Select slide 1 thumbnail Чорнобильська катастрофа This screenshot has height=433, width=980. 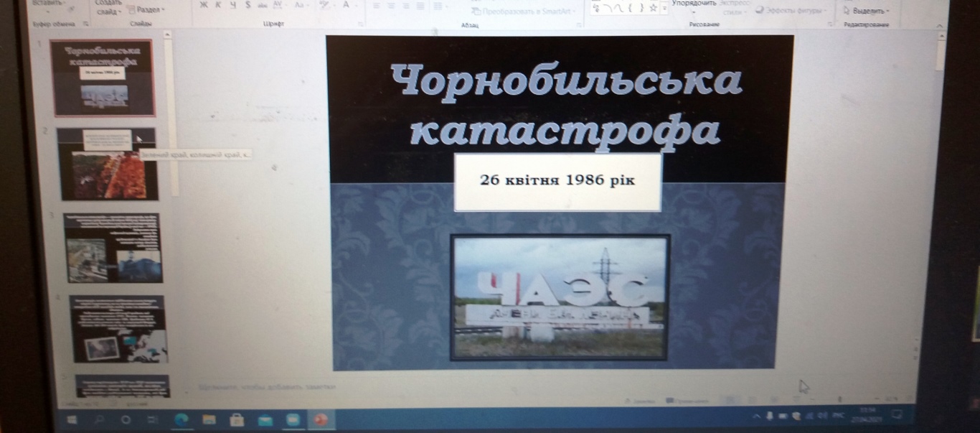coord(105,78)
